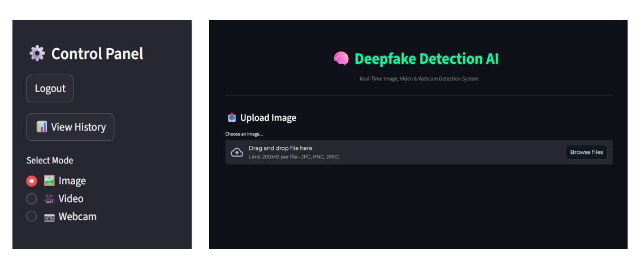Click the picture icon next to Image

49,181
